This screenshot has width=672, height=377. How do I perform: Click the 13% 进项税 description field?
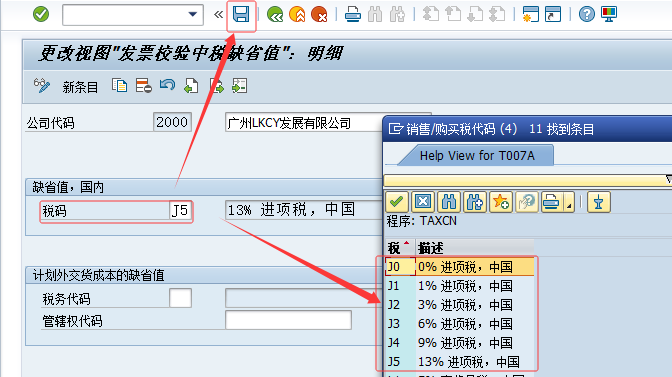[303, 210]
